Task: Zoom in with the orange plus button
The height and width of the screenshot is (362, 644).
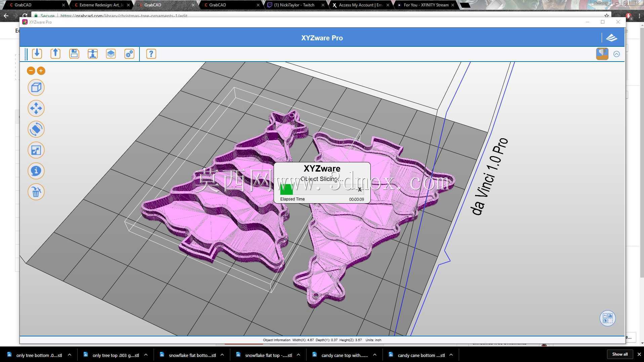Action: coord(41,71)
